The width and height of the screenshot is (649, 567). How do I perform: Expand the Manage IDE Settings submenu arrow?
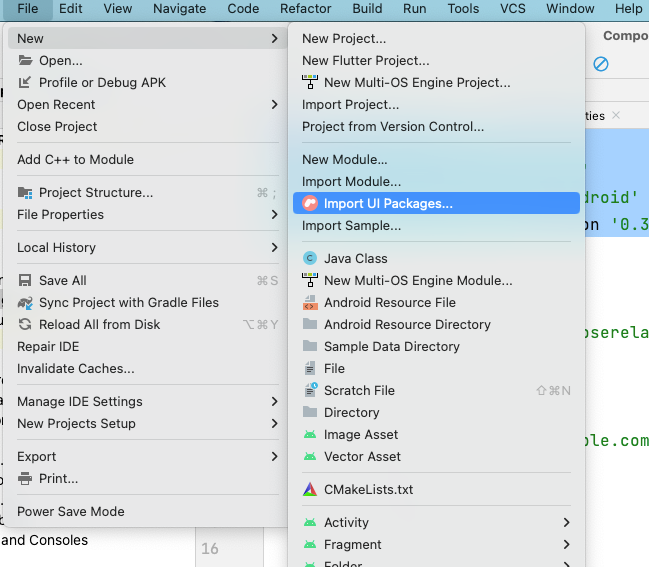pos(274,401)
